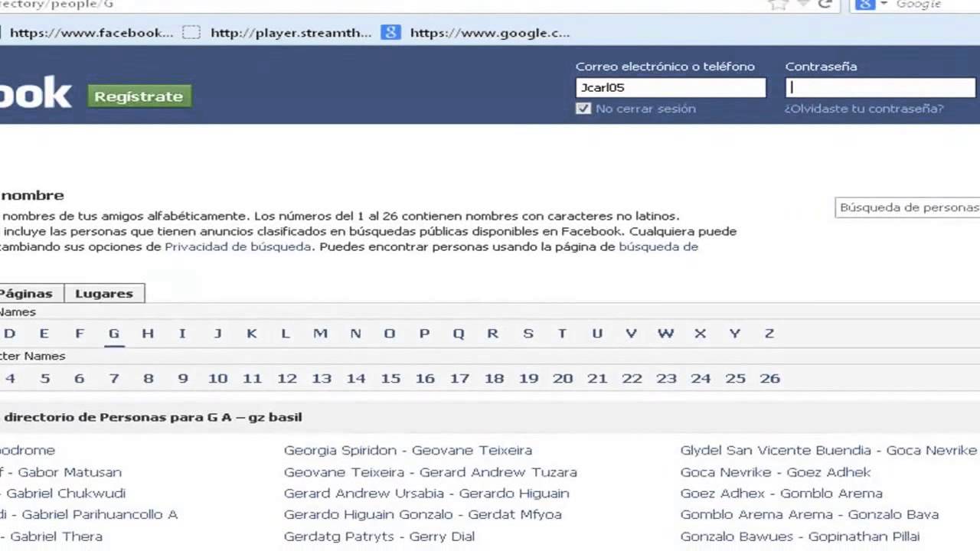This screenshot has height=551, width=980.
Task: Open non-Latin names page 12
Action: point(287,378)
